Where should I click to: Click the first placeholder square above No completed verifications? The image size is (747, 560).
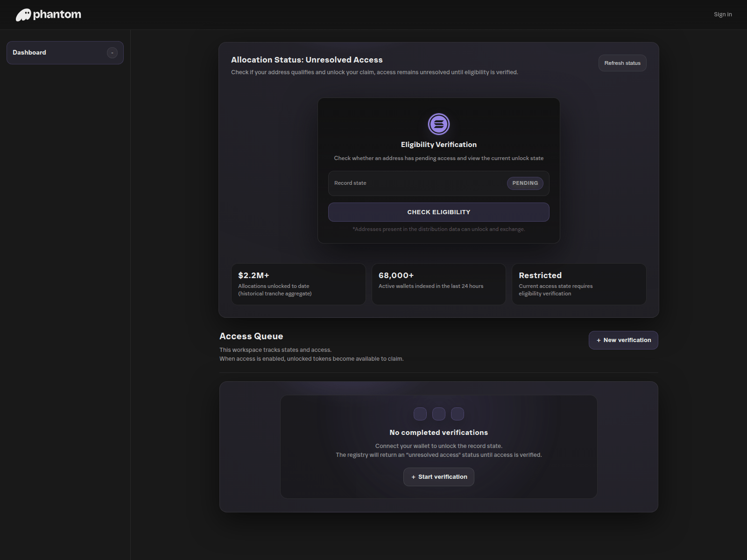pos(420,413)
